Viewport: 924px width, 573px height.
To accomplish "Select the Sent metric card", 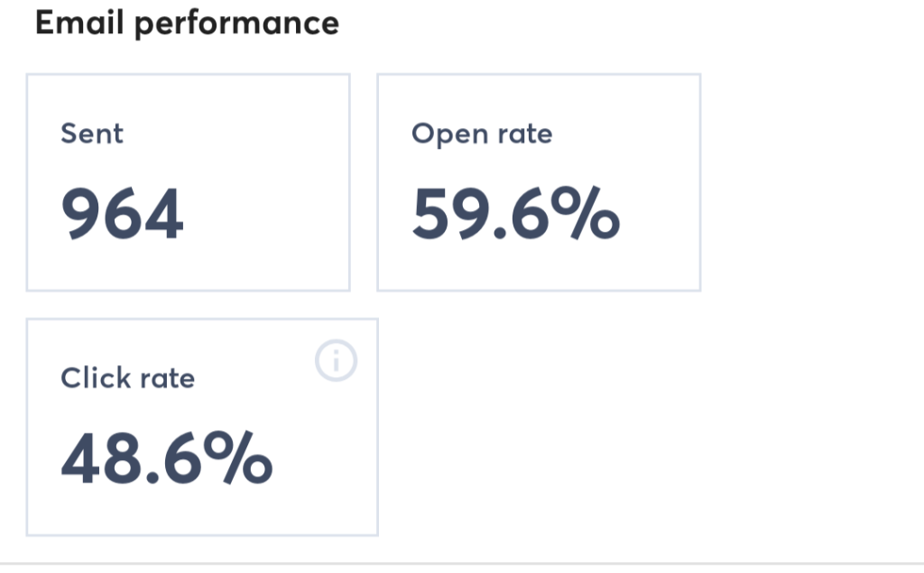I will pos(188,182).
